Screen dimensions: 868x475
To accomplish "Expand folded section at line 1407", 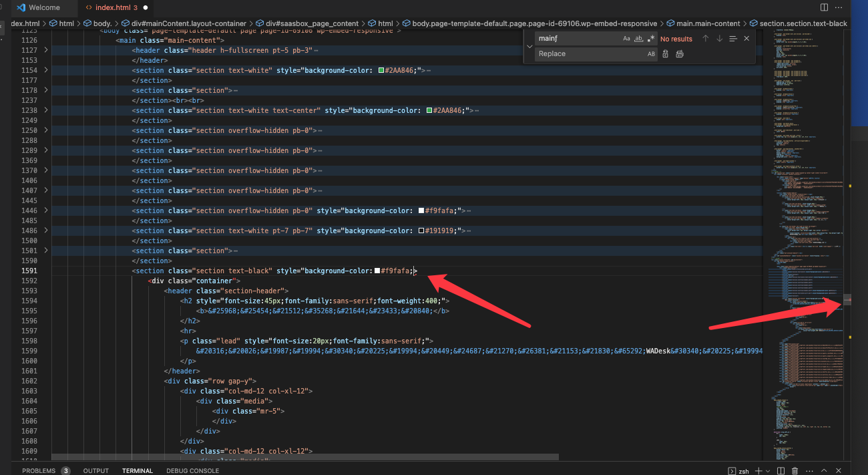I will click(x=45, y=190).
